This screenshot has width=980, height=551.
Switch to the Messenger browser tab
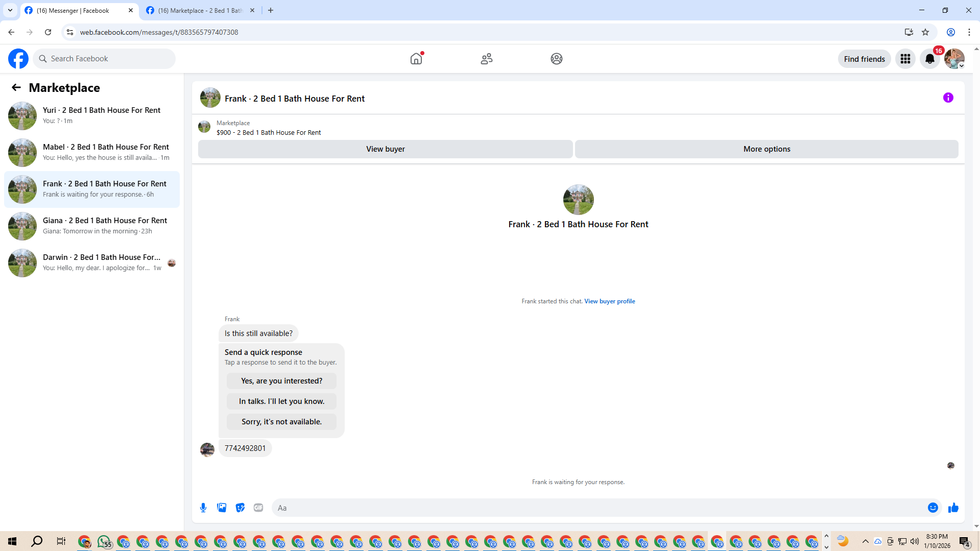click(79, 10)
